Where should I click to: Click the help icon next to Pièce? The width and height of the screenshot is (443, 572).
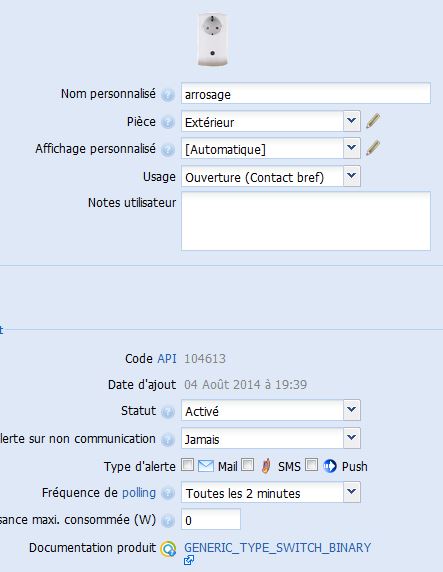coord(168,122)
